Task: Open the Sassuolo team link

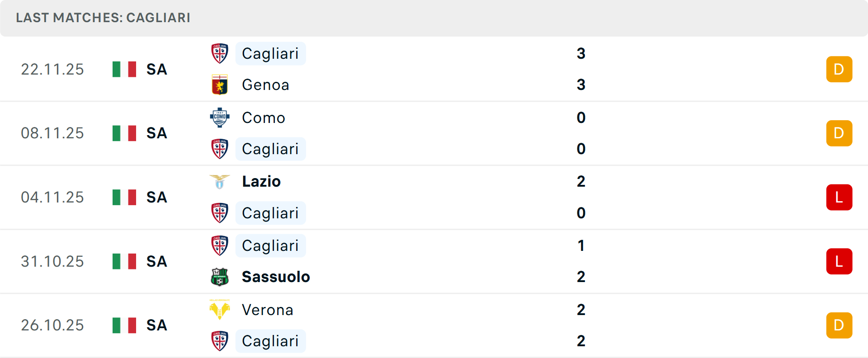Action: tap(276, 277)
